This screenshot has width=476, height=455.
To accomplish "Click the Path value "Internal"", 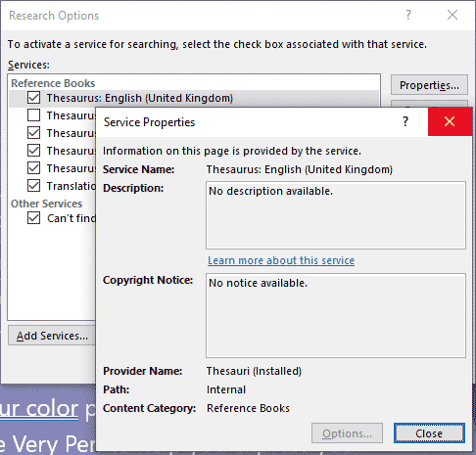I will tap(226, 389).
